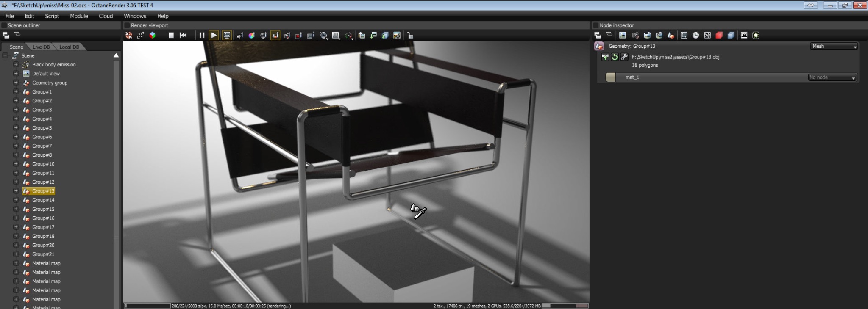
Task: Select the material sphere picker tool
Action: [263, 36]
